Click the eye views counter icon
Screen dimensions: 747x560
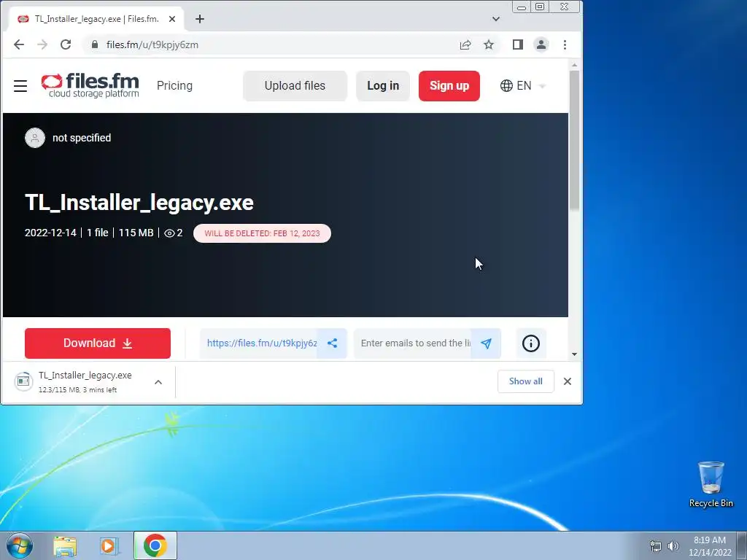[169, 233]
